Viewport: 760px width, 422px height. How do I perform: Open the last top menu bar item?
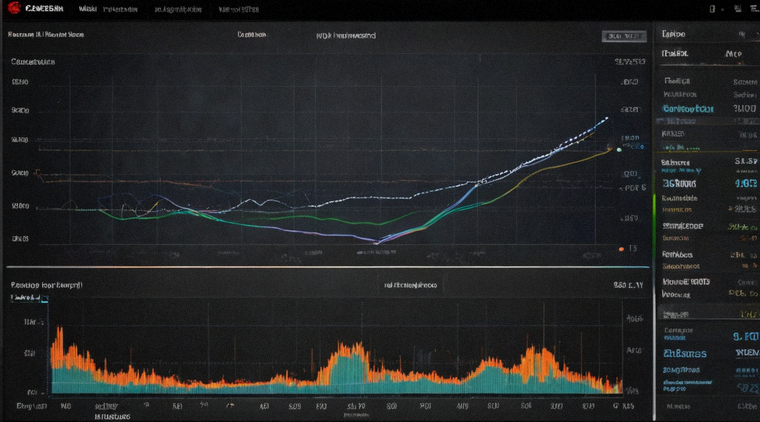[x=238, y=9]
